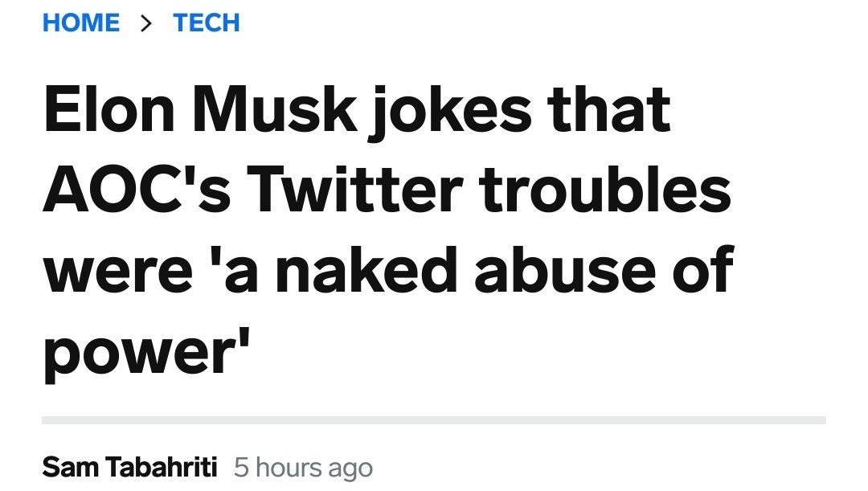Click the author name Sam Tabahriti

[129, 466]
